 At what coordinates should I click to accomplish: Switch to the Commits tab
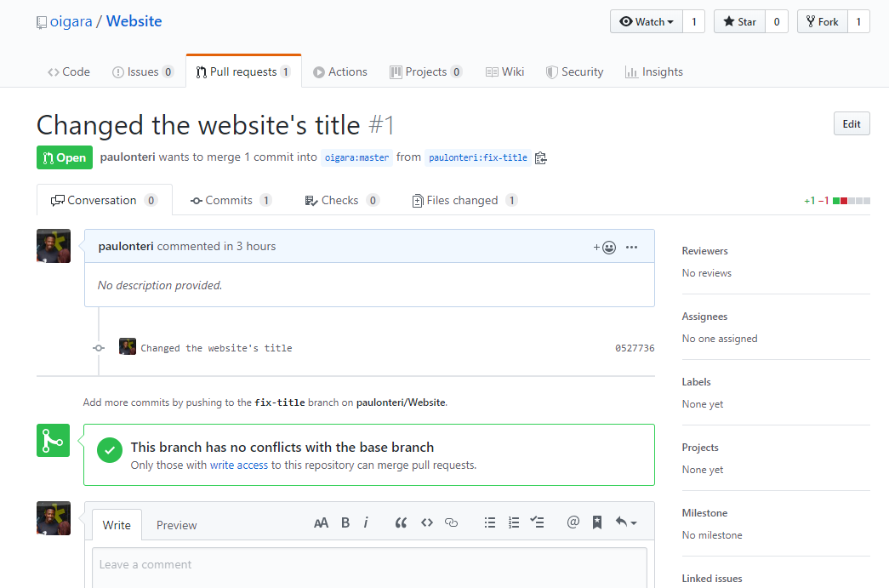pos(231,199)
